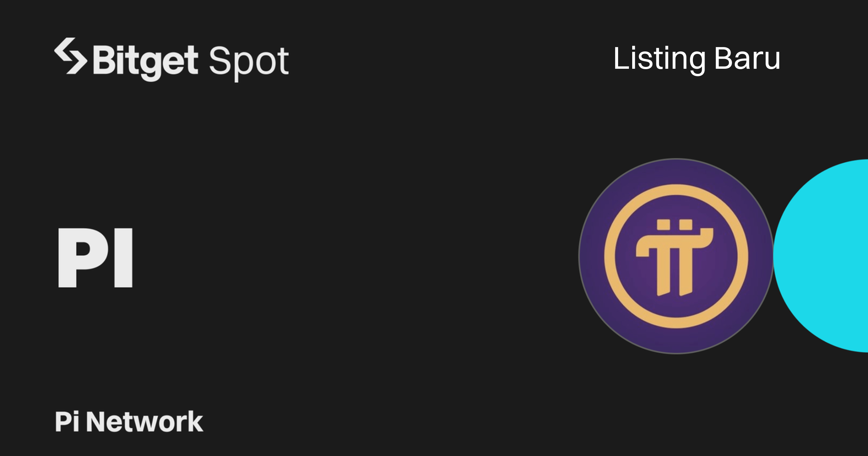This screenshot has height=456, width=868.
Task: Click the left gold square atop pi symbol
Action: pyautogui.click(x=664, y=224)
